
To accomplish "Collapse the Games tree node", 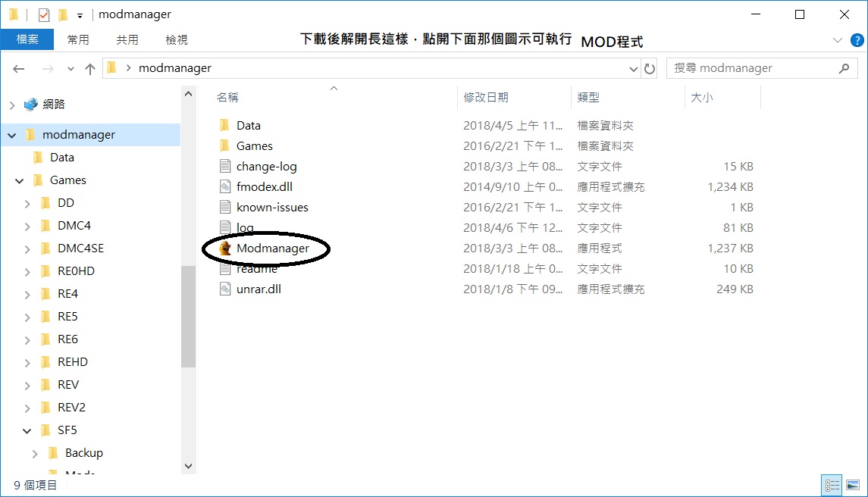I will pyautogui.click(x=20, y=180).
